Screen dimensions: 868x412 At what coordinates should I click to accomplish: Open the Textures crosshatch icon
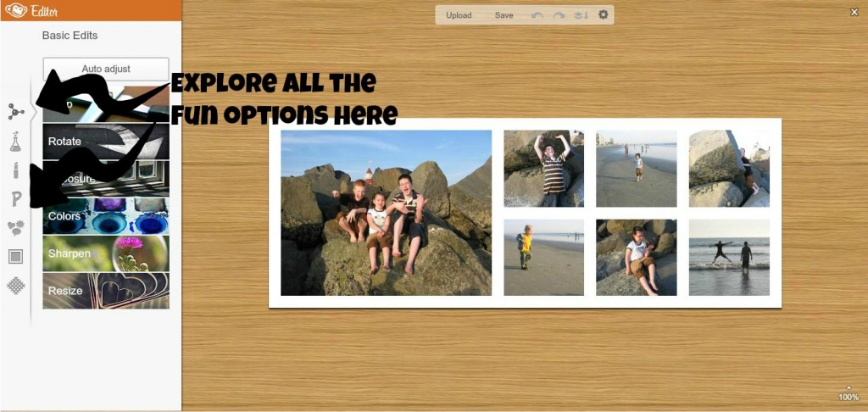[x=15, y=286]
